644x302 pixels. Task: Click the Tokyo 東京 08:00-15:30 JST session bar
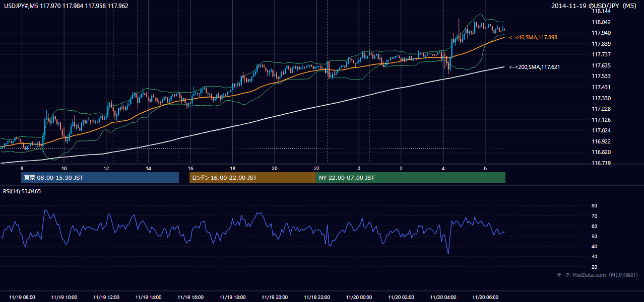(100, 178)
